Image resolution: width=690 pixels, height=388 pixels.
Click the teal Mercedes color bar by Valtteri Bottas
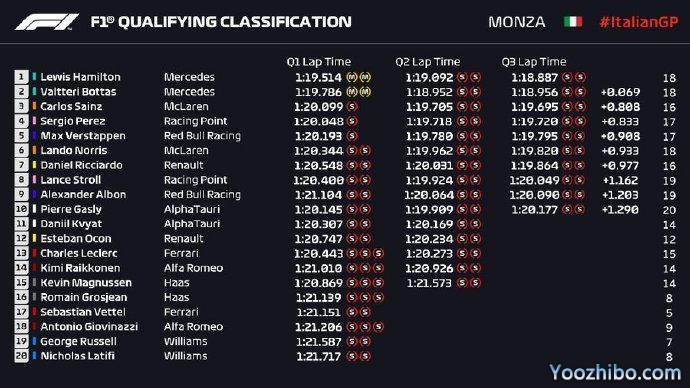coord(34,92)
